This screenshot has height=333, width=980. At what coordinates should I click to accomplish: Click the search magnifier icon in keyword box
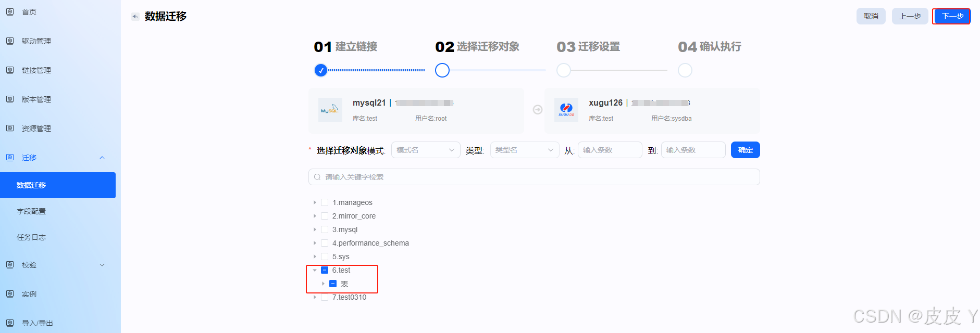[317, 177]
